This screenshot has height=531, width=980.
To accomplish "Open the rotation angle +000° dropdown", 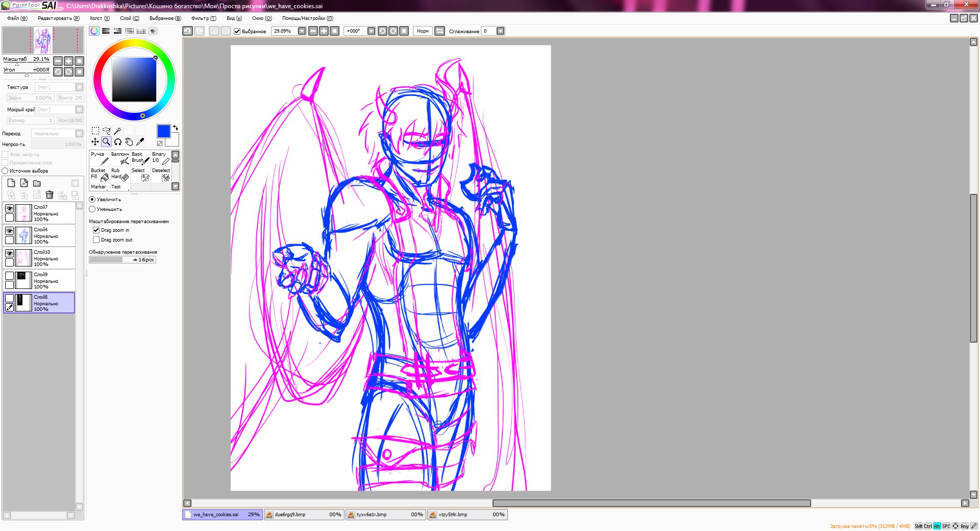I will click(x=371, y=31).
